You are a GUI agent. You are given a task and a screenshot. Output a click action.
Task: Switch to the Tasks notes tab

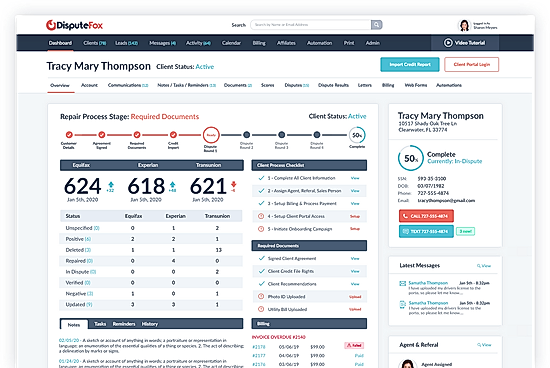click(100, 324)
